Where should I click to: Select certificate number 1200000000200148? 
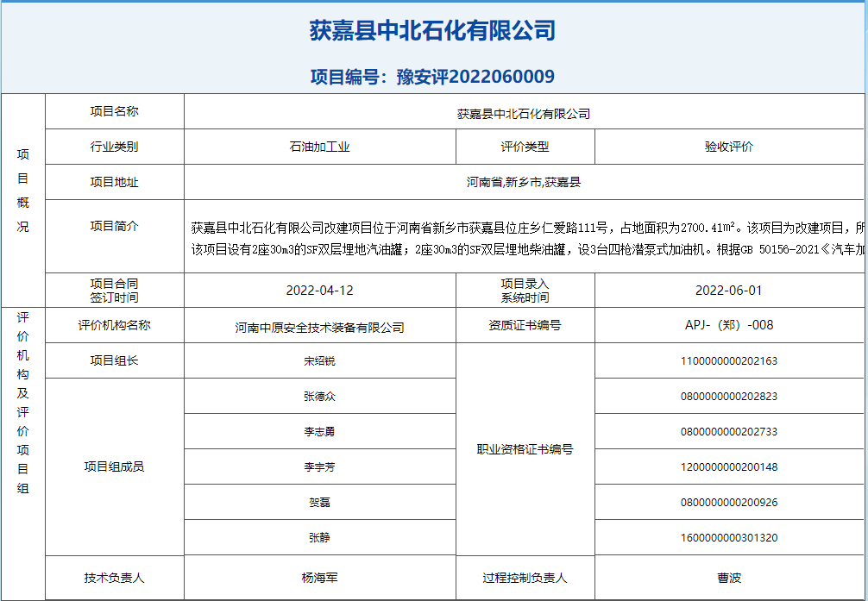(729, 467)
